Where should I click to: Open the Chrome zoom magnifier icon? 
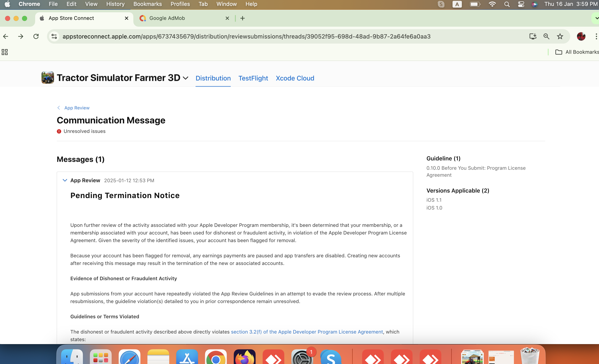[546, 36]
